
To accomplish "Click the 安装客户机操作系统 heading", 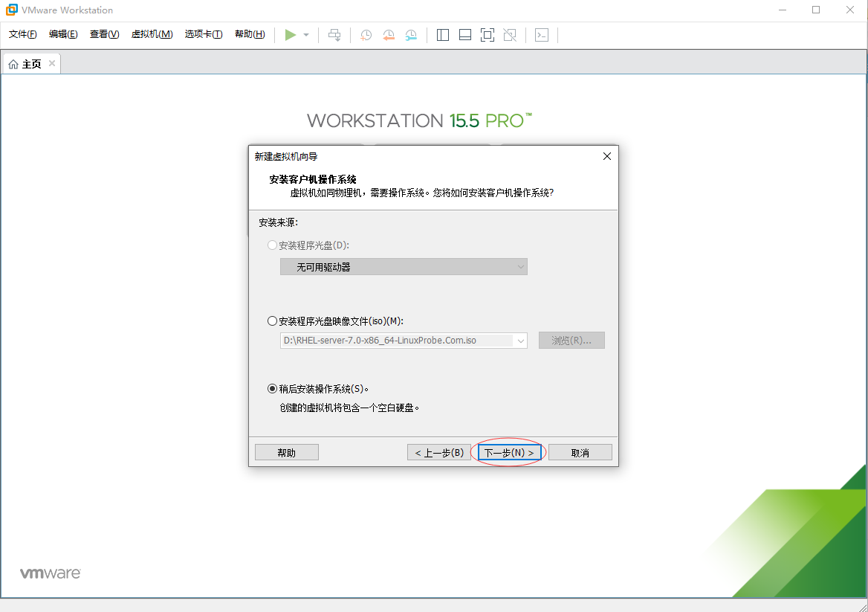I will (x=313, y=179).
